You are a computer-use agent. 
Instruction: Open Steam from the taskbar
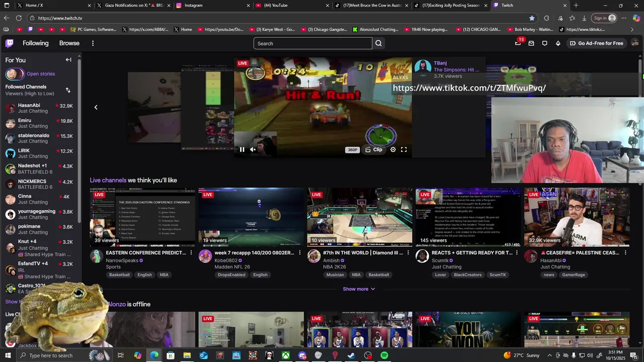click(351, 355)
